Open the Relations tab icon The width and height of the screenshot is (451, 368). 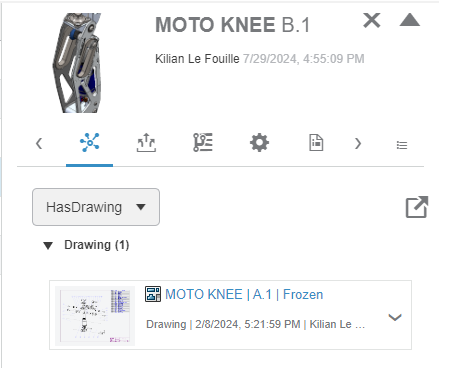pos(90,142)
